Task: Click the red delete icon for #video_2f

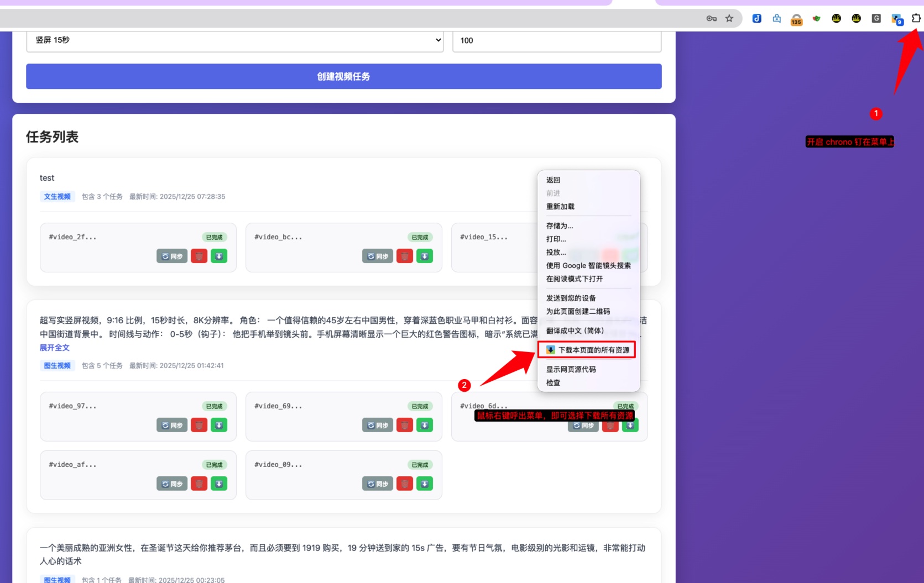Action: point(199,256)
